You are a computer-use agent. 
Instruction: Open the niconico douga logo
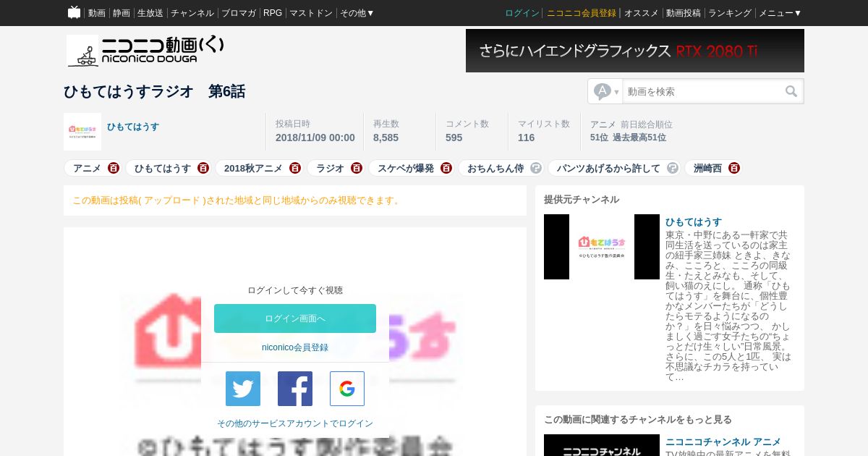coord(145,51)
